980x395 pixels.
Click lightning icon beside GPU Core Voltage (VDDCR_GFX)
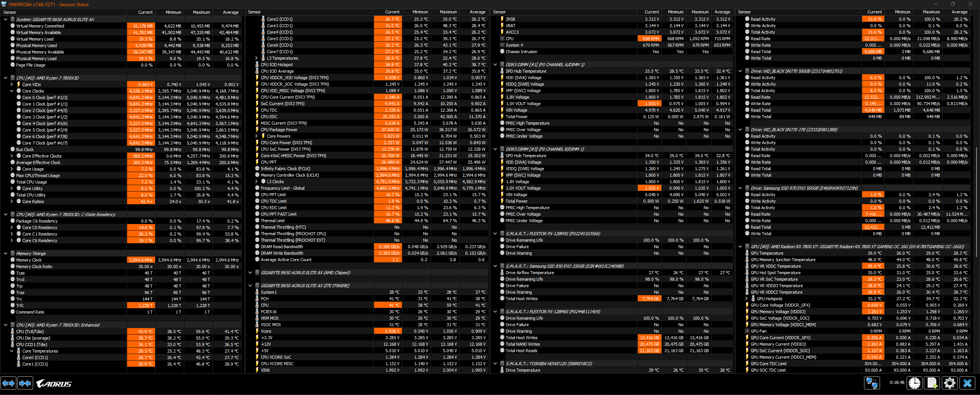[747, 305]
